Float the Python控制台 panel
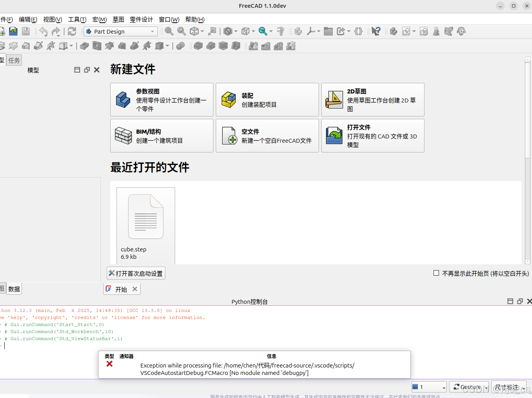 520,301
